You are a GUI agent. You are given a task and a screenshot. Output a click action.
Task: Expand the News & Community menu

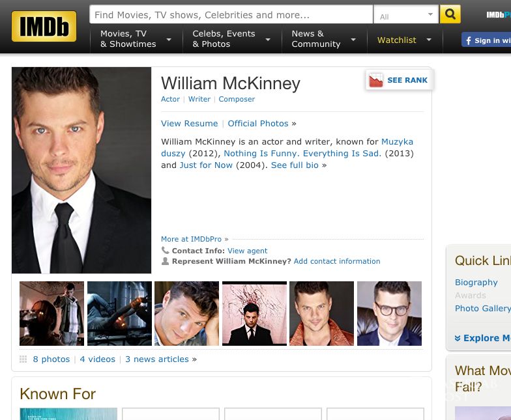pos(324,39)
